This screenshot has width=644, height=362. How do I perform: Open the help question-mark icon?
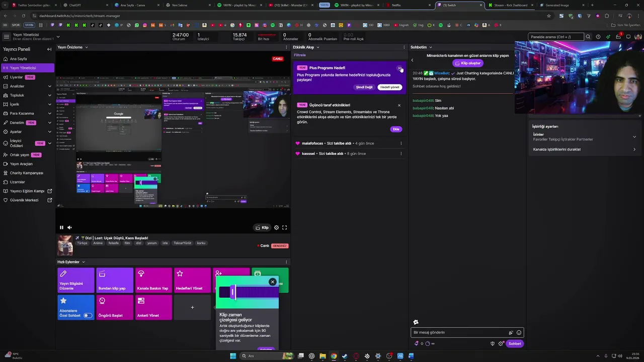598,37
